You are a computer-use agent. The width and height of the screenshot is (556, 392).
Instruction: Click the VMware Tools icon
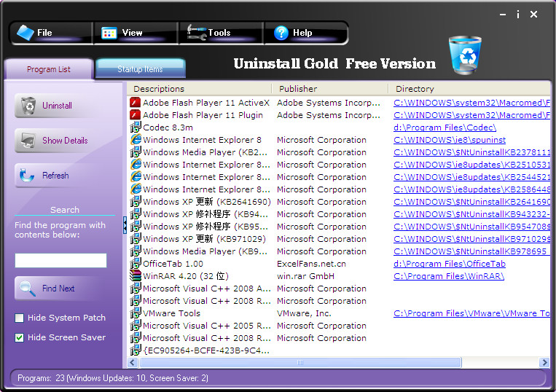[x=135, y=313]
